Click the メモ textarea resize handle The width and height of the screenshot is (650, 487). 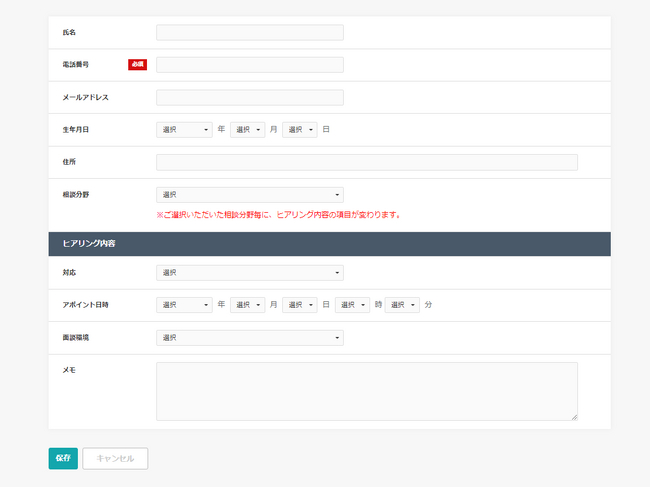point(574,417)
